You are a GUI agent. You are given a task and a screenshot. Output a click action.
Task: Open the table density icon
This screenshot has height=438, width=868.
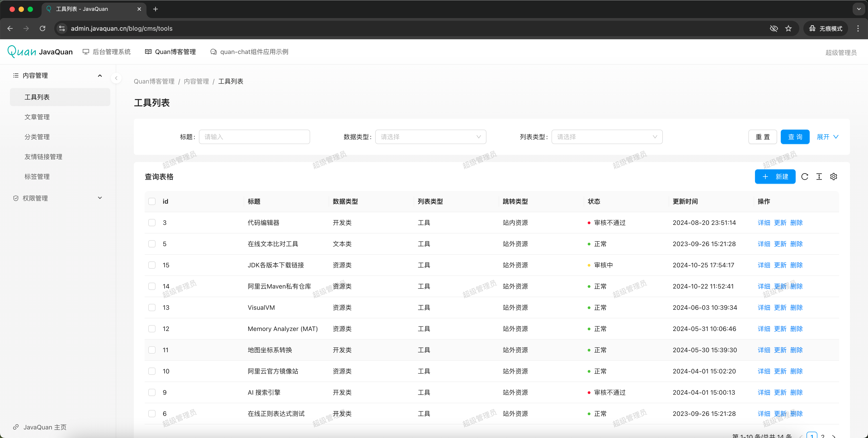(x=819, y=177)
